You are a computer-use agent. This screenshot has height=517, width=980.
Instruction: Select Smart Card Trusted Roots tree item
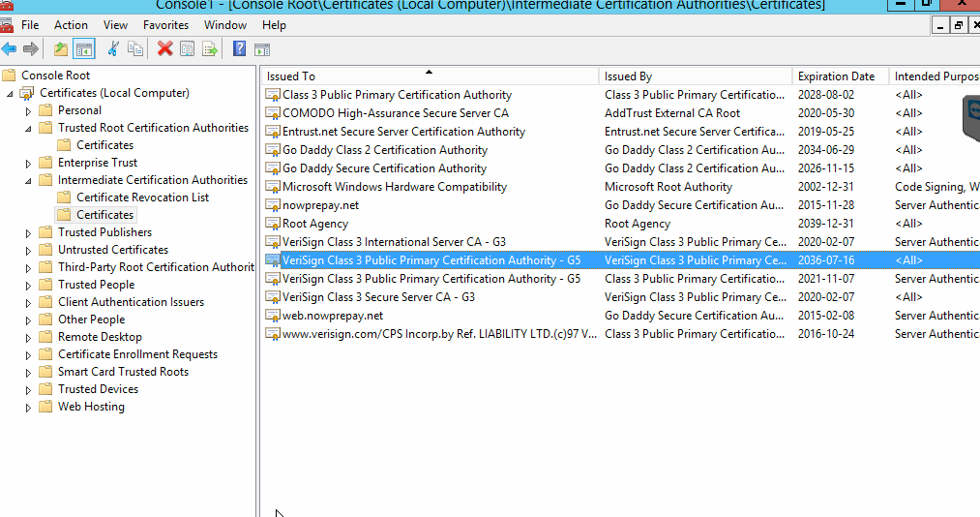pos(123,372)
